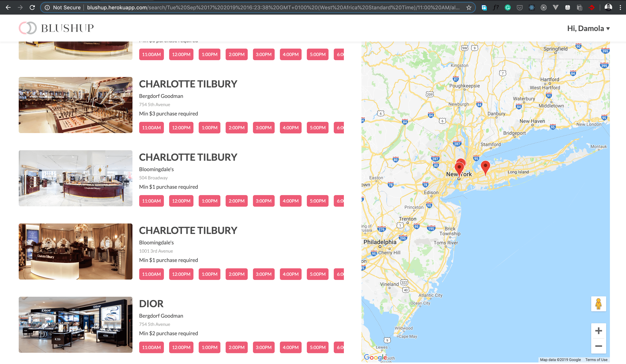
Task: Open the Grammarly extension icon
Action: click(x=508, y=7)
